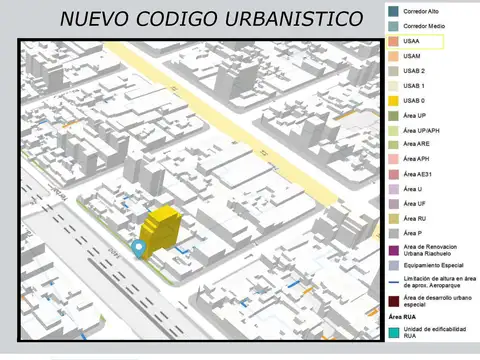Select the 'Área AE31' legend label
The height and width of the screenshot is (360, 480).
[x=418, y=174]
